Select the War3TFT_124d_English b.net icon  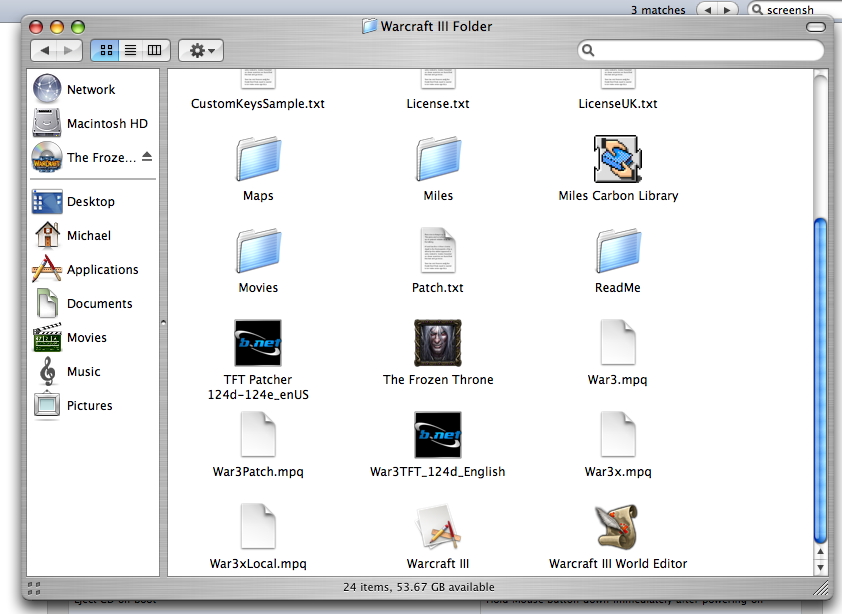pos(438,435)
